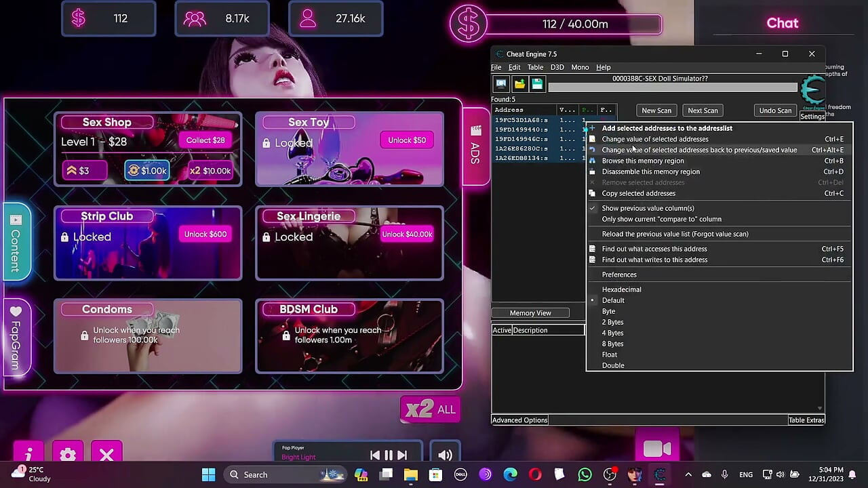Open the FapGram side tab
Screen dimensions: 868x488
[x=16, y=337]
